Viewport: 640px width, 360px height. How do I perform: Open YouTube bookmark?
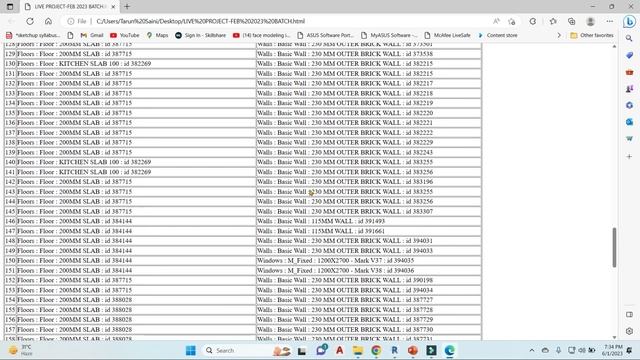coord(124,36)
